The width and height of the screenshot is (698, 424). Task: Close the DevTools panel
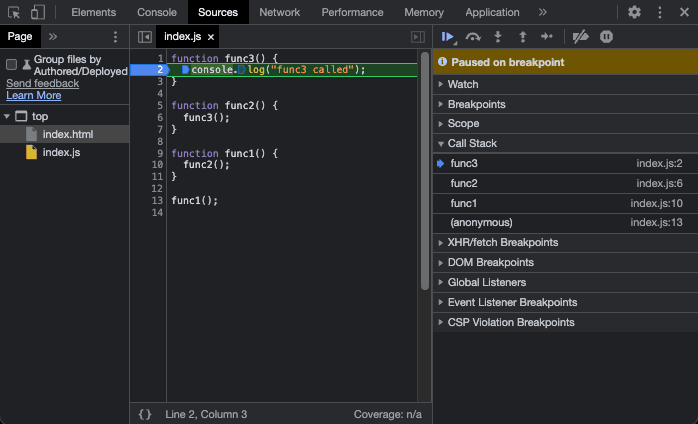(685, 12)
